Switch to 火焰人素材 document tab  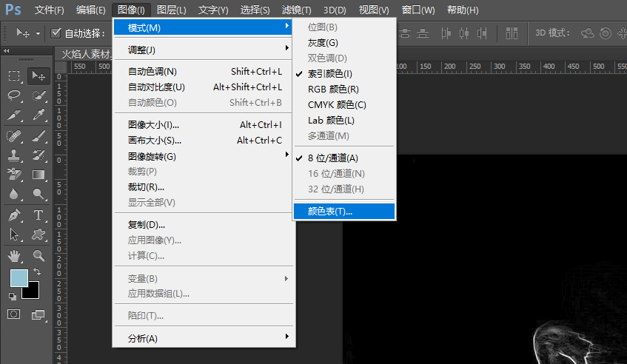85,53
